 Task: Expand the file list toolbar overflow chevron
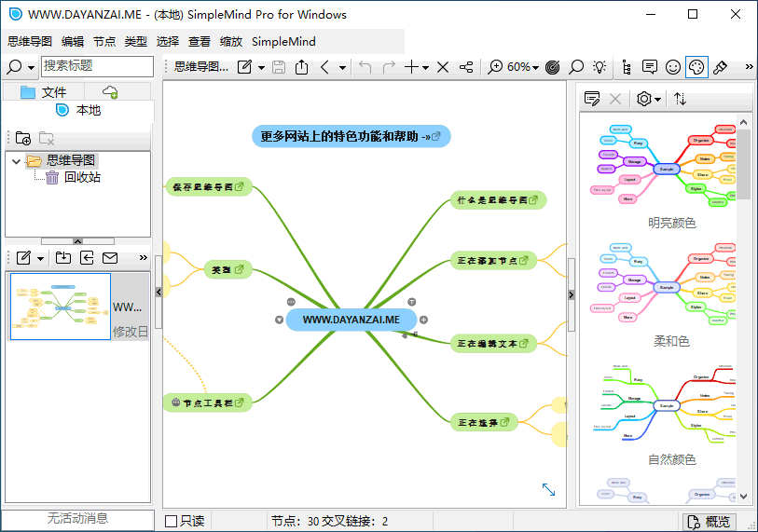(x=143, y=257)
